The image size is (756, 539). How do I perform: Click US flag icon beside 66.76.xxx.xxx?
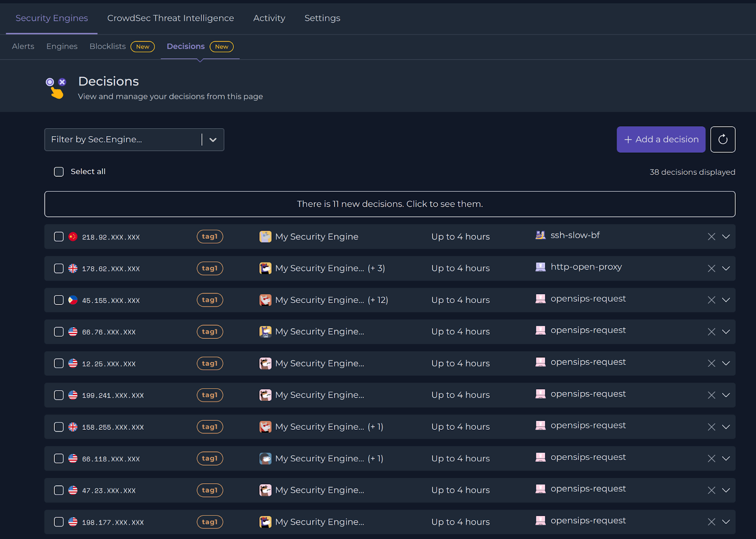tap(73, 332)
